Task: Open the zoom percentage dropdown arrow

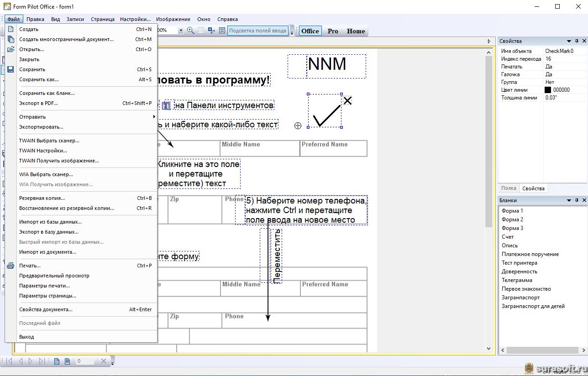Action: (x=181, y=31)
